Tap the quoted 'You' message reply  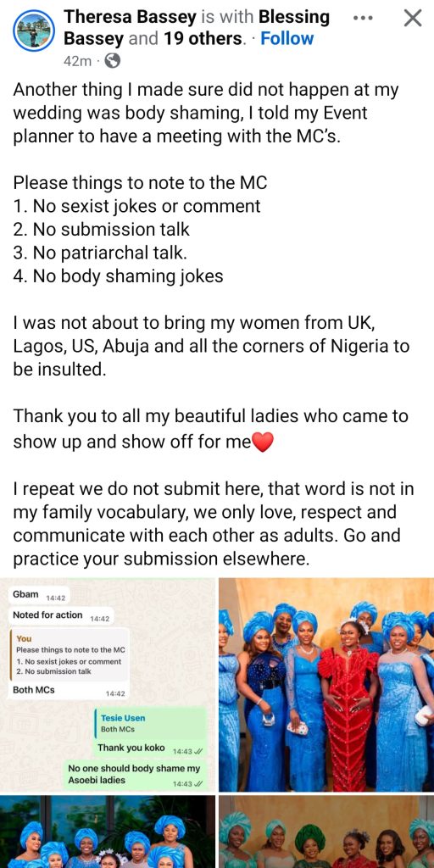click(70, 655)
